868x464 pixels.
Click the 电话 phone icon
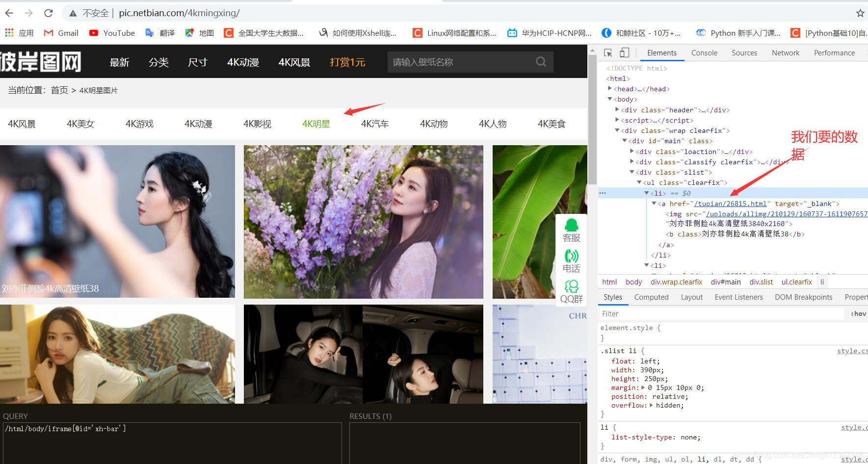click(571, 261)
